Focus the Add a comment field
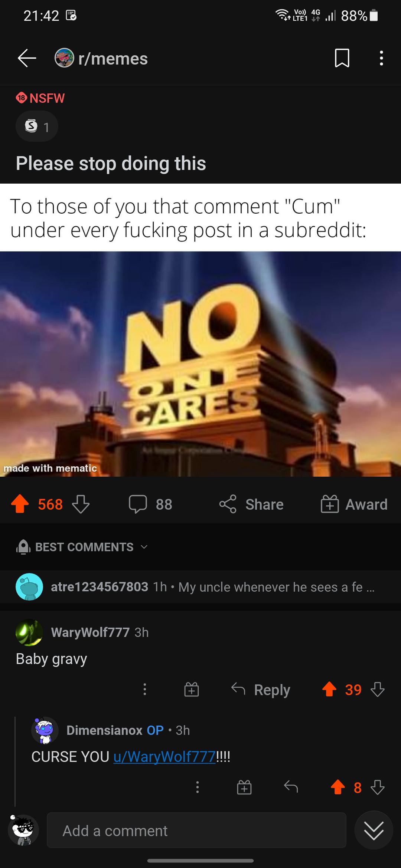 [x=196, y=831]
